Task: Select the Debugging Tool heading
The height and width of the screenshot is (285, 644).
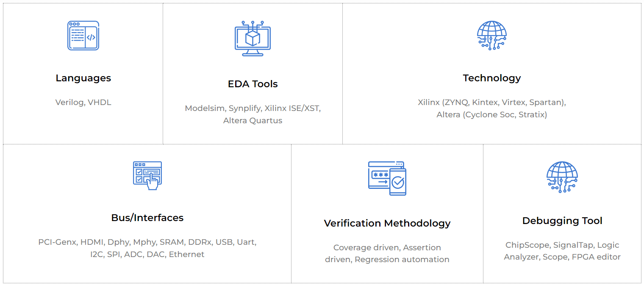Action: click(x=562, y=221)
